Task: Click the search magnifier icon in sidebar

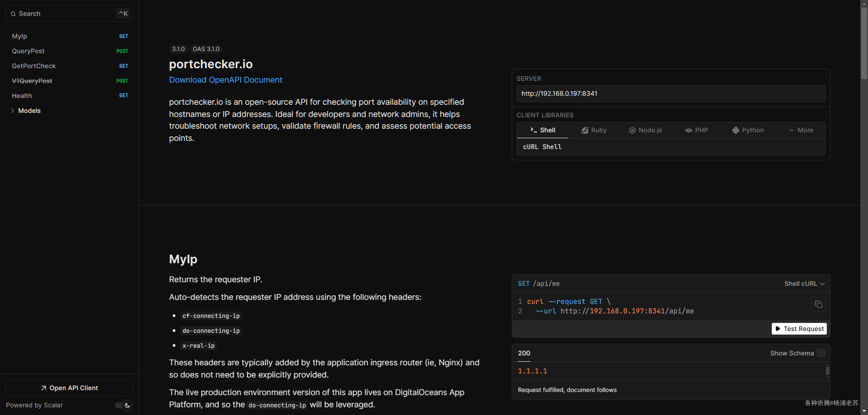Action: (13, 14)
